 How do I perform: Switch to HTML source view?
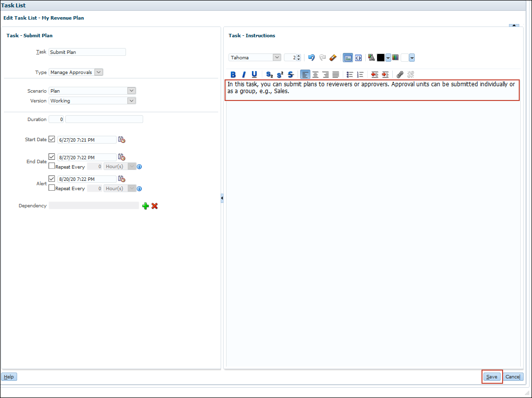358,57
